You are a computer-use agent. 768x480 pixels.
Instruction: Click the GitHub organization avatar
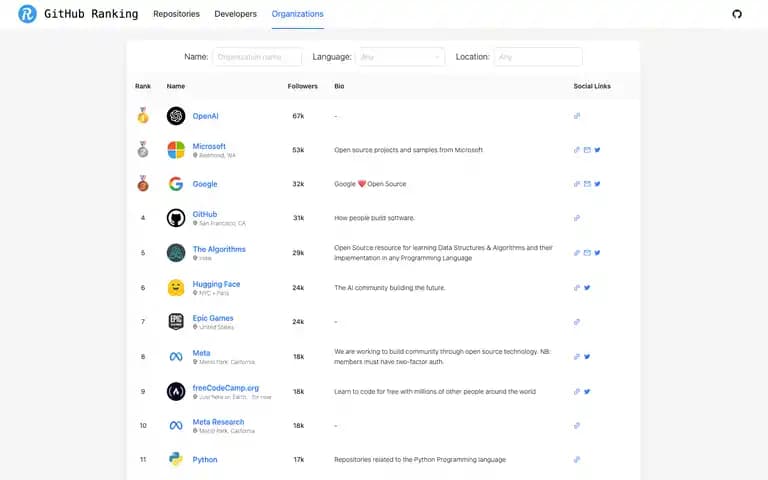(x=176, y=218)
